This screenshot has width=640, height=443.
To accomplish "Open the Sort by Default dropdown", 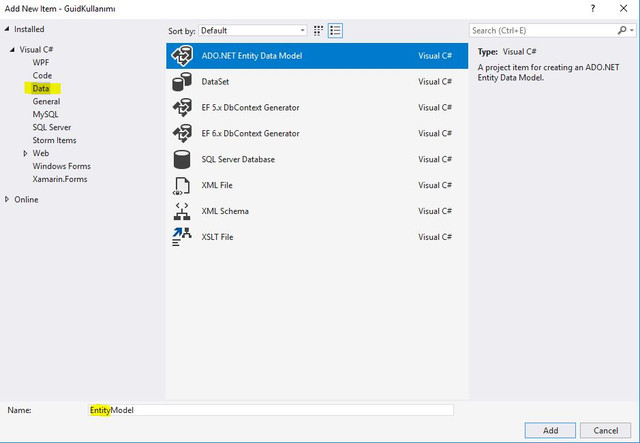I will pos(253,31).
